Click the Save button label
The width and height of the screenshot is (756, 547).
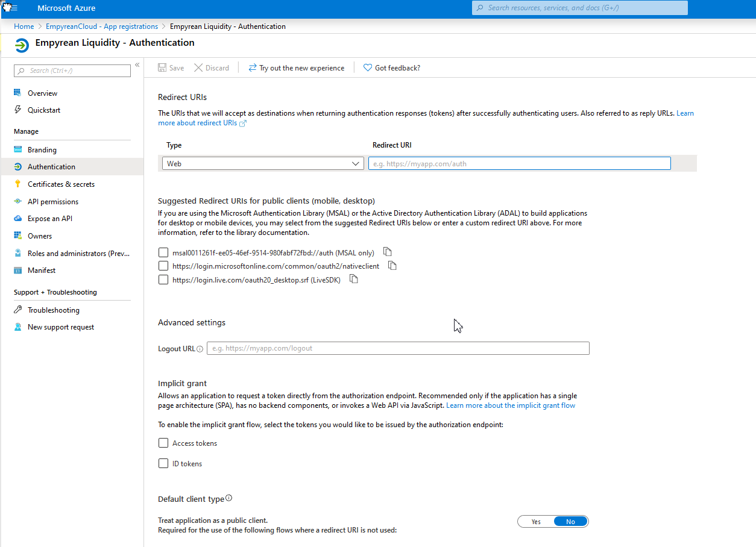(177, 68)
